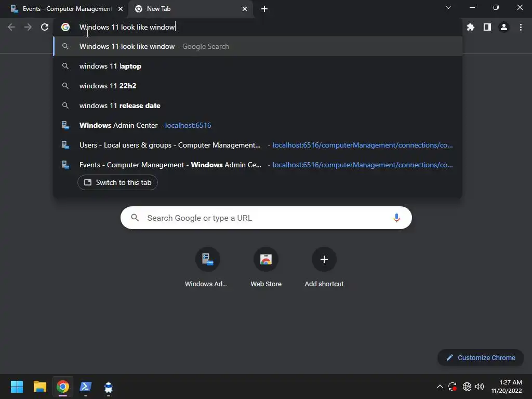The width and height of the screenshot is (532, 399).
Task: Open the tab search dropdown chevron
Action: (x=448, y=7)
